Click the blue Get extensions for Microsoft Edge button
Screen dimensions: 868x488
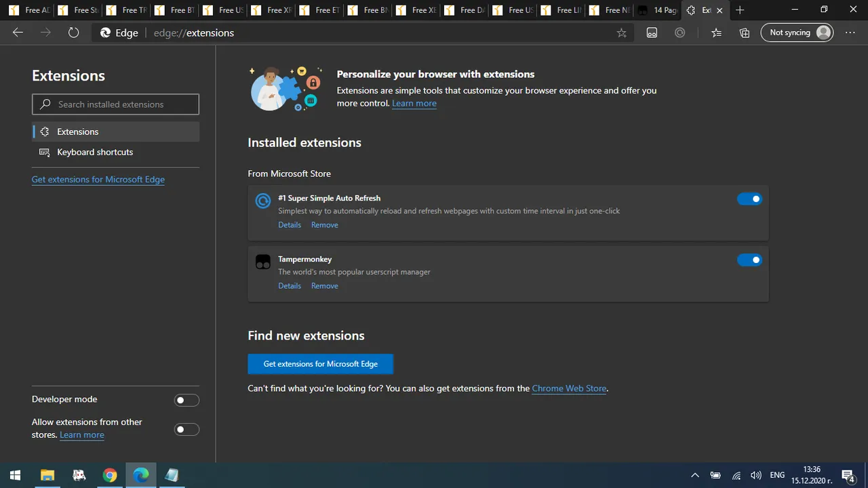click(320, 364)
